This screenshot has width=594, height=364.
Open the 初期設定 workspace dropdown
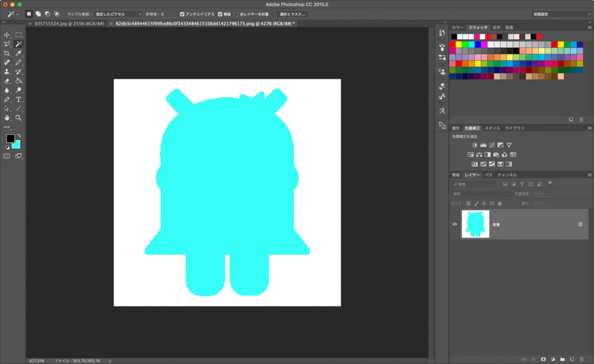coord(561,14)
